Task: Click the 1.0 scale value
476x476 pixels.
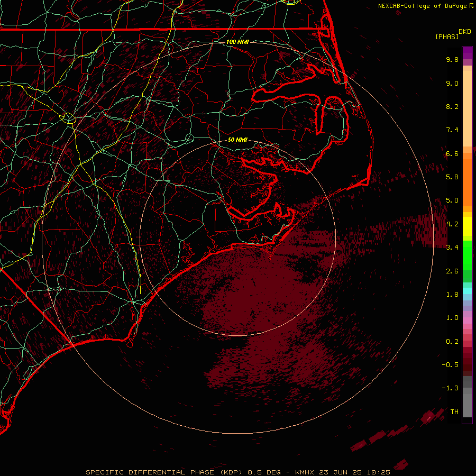Action: click(x=452, y=318)
